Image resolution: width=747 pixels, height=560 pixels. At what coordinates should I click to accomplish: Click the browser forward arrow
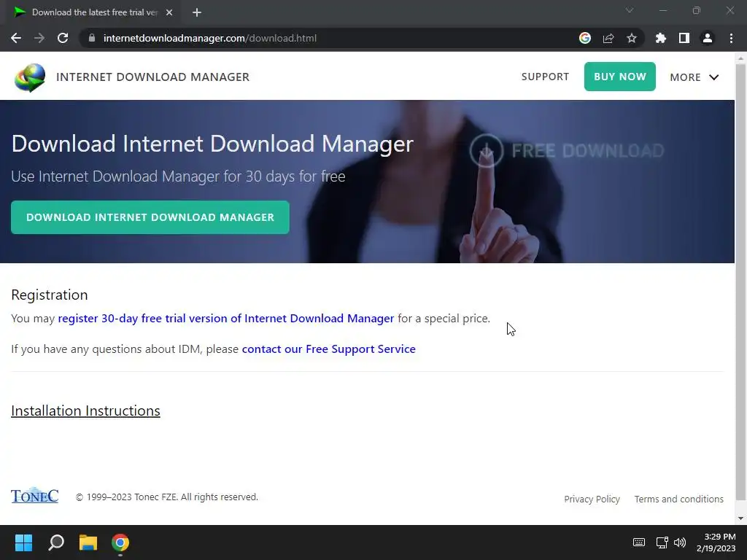[x=39, y=38]
